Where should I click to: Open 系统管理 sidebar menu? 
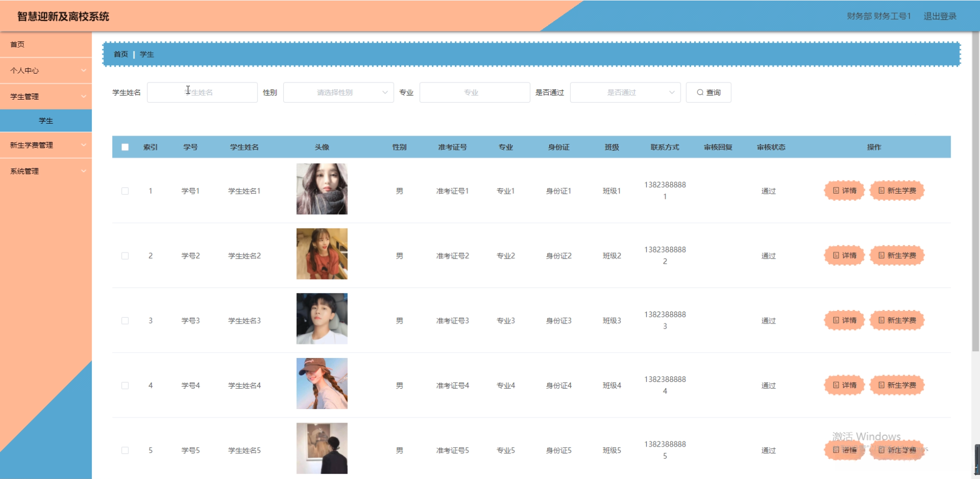tap(46, 171)
